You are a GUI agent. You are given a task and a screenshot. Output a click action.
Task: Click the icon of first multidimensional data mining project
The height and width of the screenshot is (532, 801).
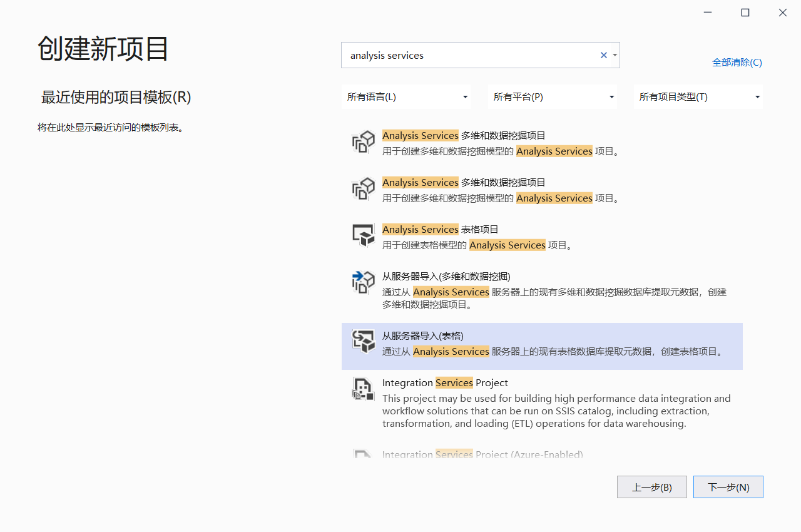coord(364,142)
